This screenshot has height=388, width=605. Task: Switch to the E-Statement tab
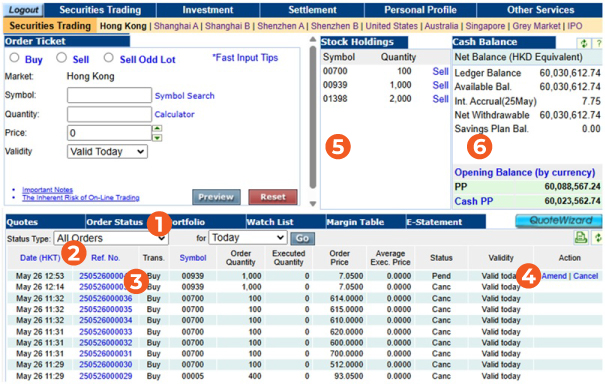coord(446,222)
